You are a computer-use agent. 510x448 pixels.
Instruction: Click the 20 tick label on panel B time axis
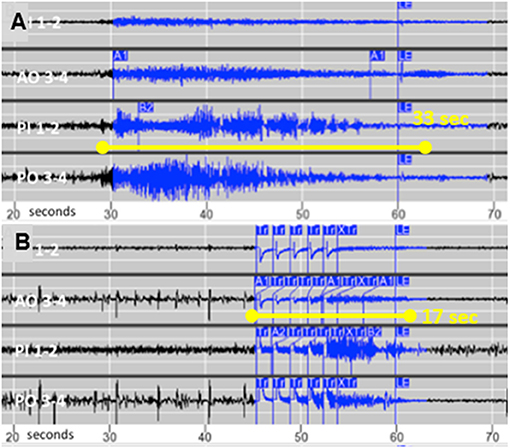pos(13,437)
